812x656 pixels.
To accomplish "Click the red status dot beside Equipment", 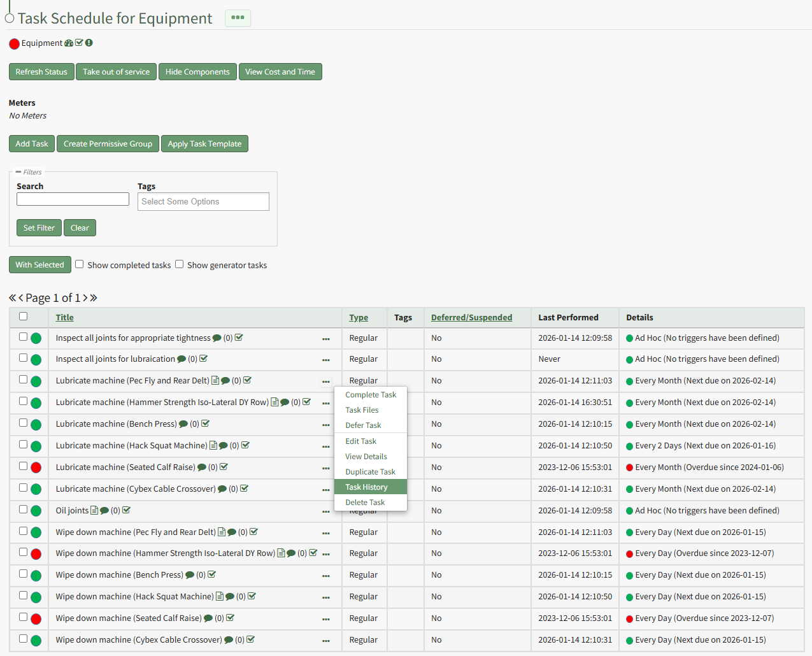I will (x=14, y=44).
